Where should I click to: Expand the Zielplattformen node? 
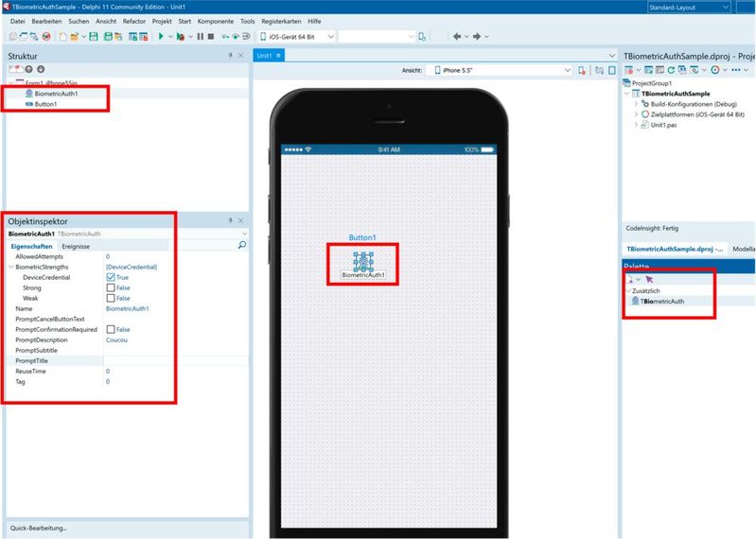tap(636, 114)
